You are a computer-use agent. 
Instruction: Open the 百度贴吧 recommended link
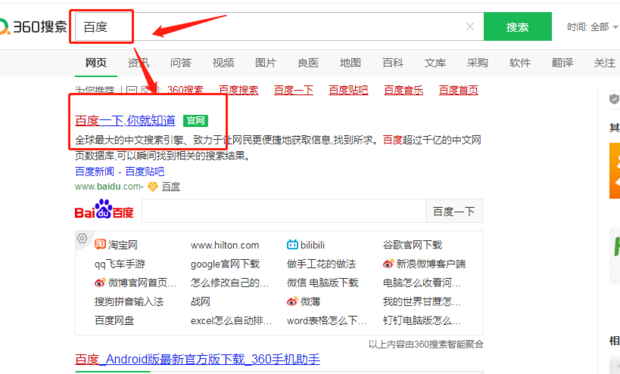[x=348, y=90]
